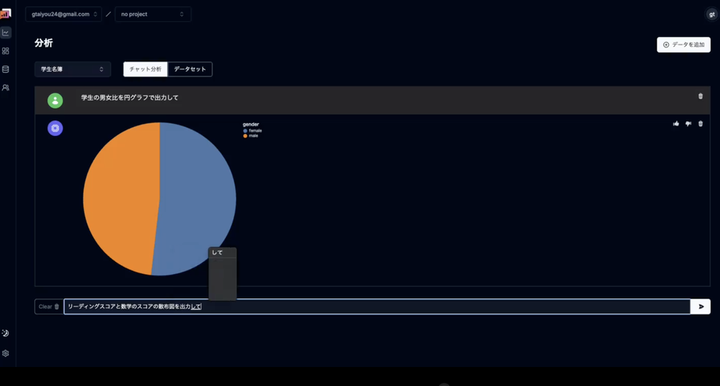Clear the chat input with Clear button

click(49, 307)
